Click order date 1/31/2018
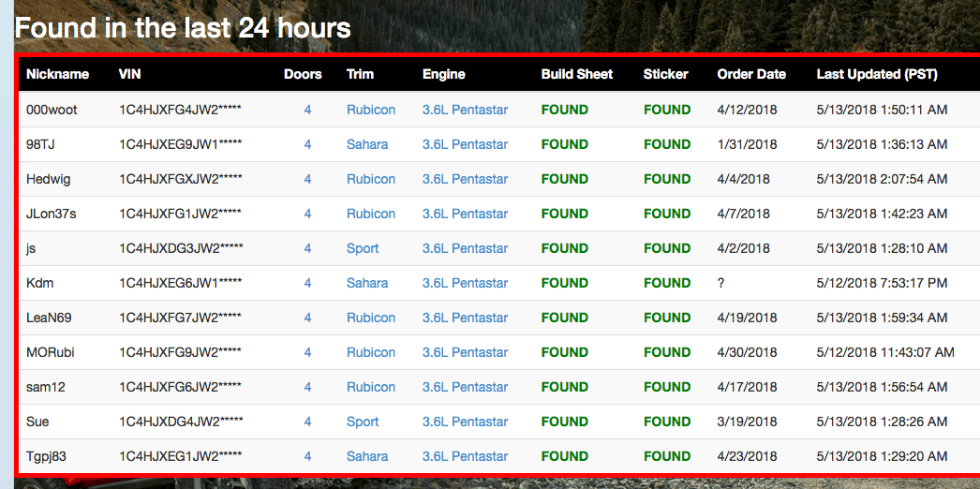Screen dimensions: 980x489 click(x=747, y=144)
